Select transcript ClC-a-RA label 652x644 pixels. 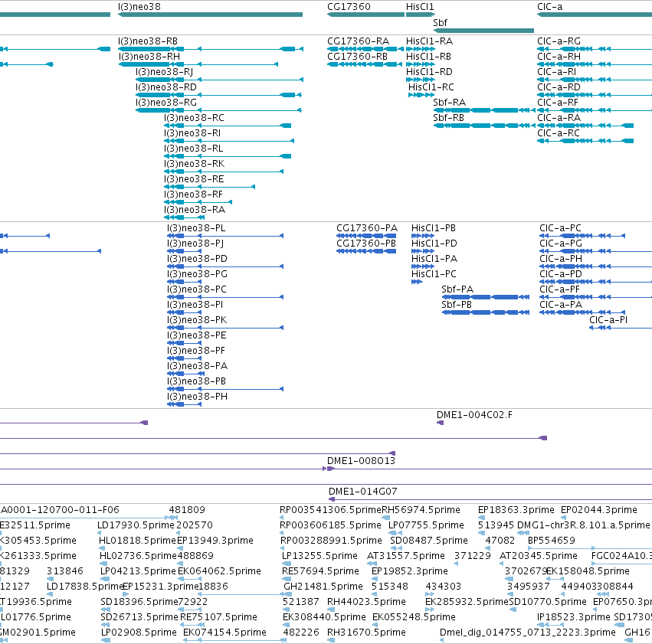(559, 118)
